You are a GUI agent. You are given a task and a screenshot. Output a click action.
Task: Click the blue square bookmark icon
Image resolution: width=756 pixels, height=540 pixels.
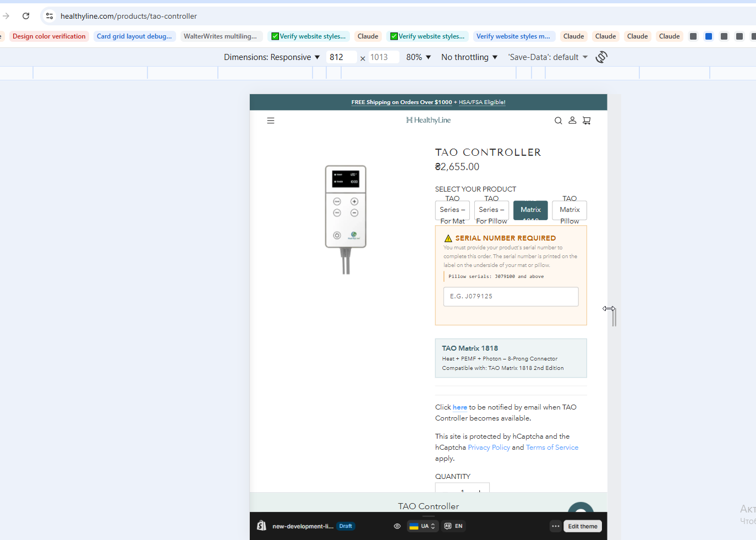point(709,36)
